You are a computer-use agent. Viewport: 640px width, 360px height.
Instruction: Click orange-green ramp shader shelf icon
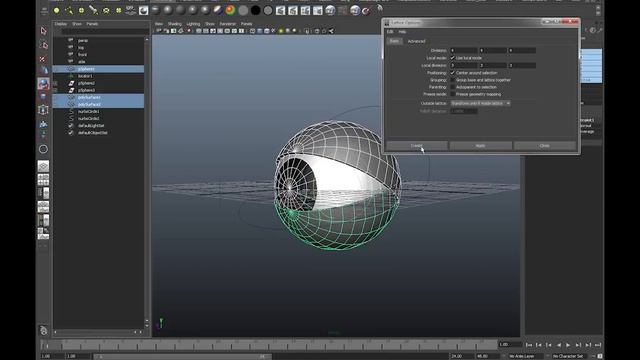[231, 10]
